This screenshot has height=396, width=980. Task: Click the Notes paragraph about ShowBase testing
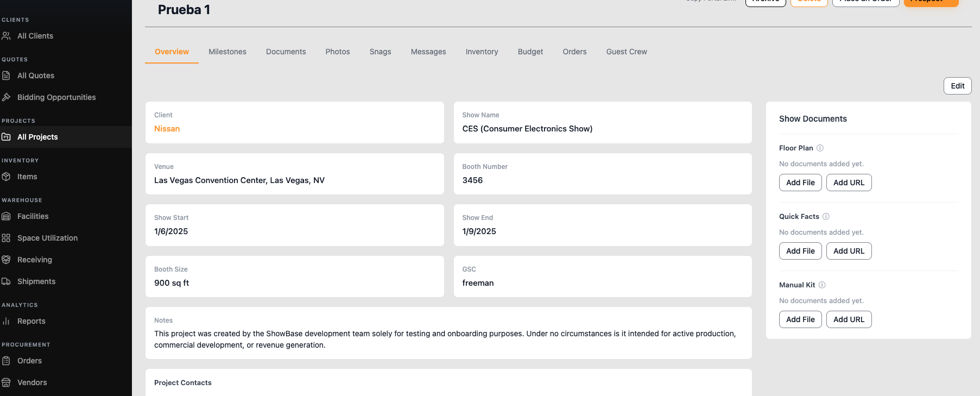(445, 340)
